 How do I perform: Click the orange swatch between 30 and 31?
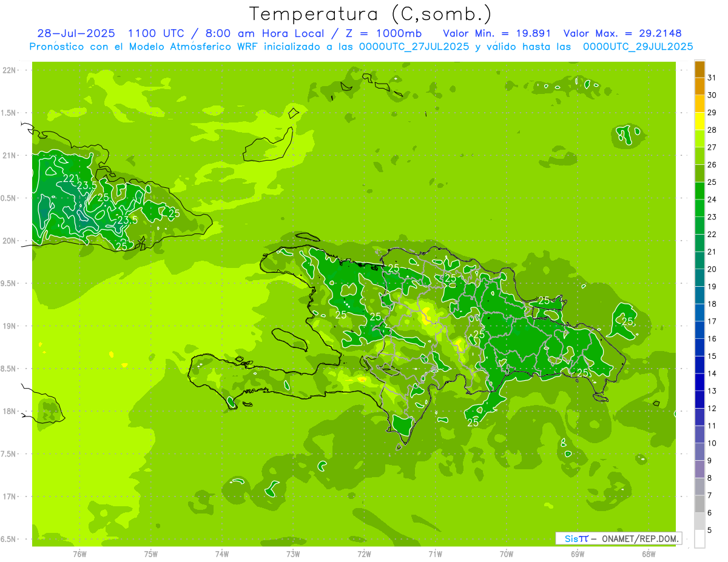point(700,86)
